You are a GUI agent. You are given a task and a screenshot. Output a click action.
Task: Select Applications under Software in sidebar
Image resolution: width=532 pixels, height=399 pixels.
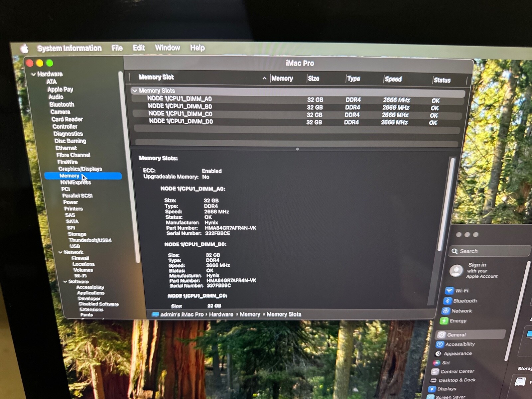91,293
